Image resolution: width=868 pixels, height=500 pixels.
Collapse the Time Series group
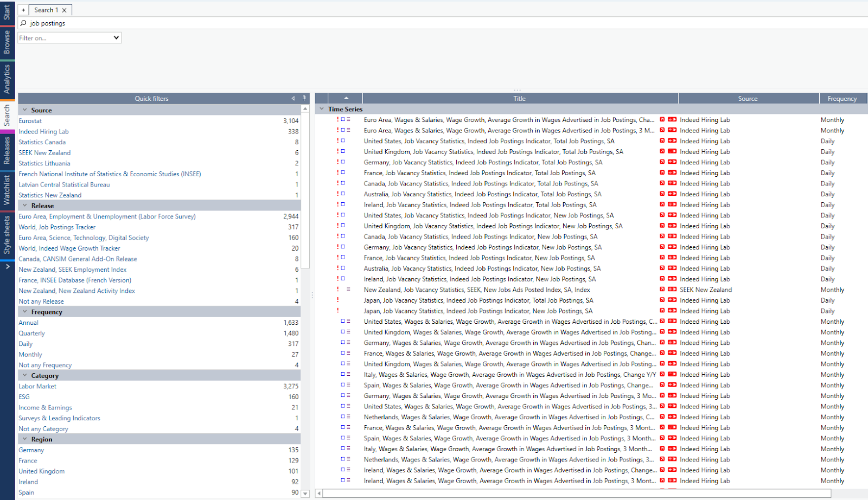coord(322,109)
